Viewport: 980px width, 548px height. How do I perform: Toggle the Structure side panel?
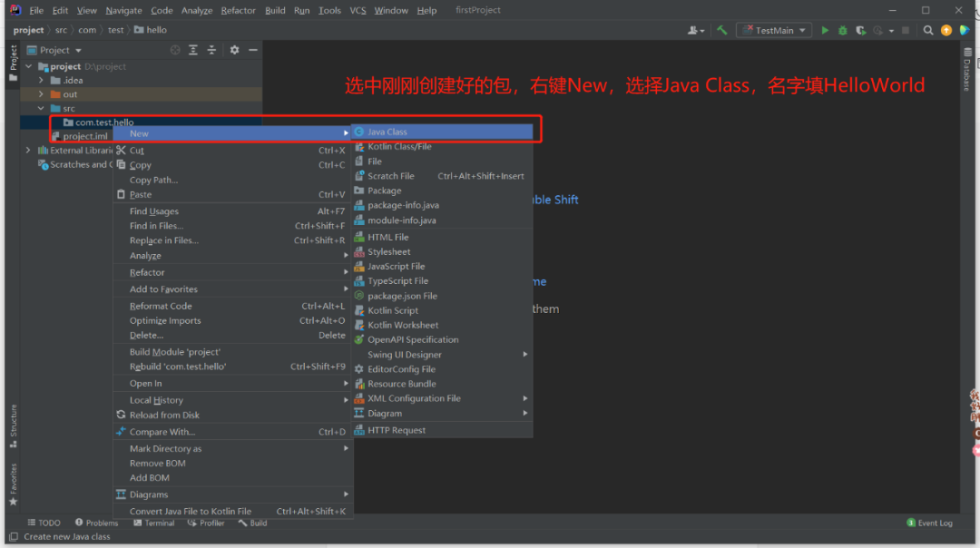point(13,426)
